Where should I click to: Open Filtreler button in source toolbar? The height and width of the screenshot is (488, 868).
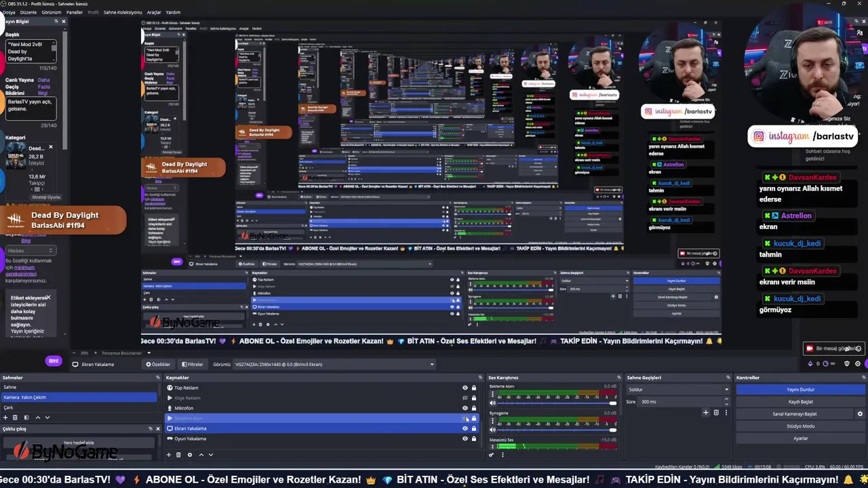193,364
